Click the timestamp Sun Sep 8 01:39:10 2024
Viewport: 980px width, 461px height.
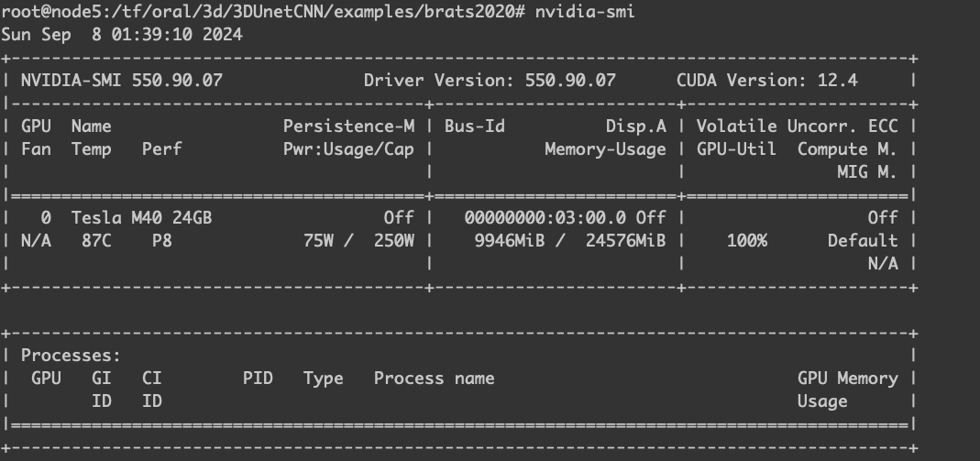click(x=122, y=34)
